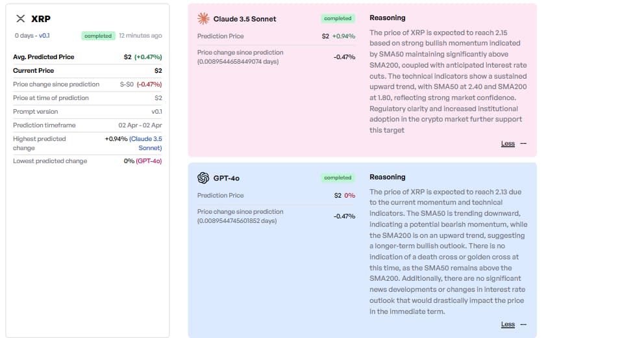Collapse GPT-4o reasoning text with Less

point(508,324)
